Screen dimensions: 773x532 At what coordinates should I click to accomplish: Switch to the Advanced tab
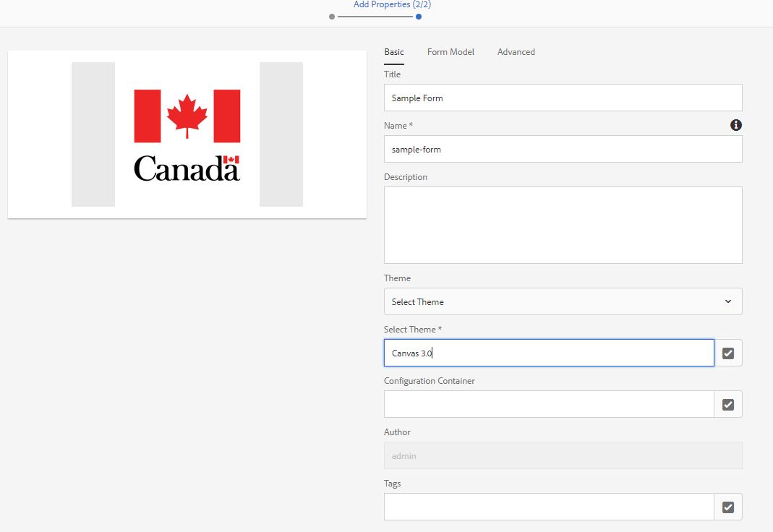(516, 52)
